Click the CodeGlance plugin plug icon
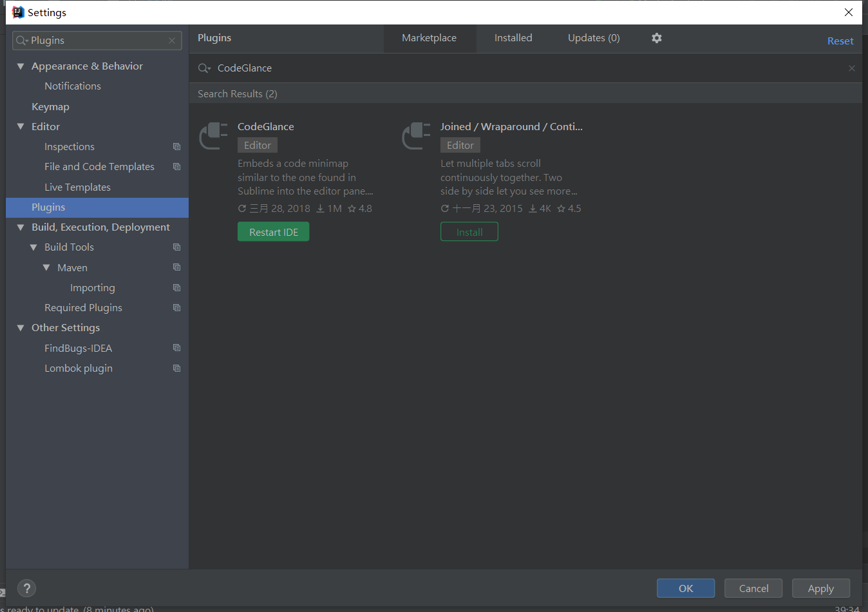This screenshot has width=868, height=612. (213, 135)
